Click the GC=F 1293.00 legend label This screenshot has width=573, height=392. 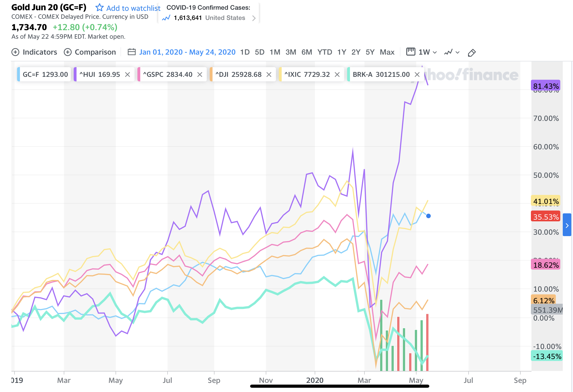[x=45, y=75]
